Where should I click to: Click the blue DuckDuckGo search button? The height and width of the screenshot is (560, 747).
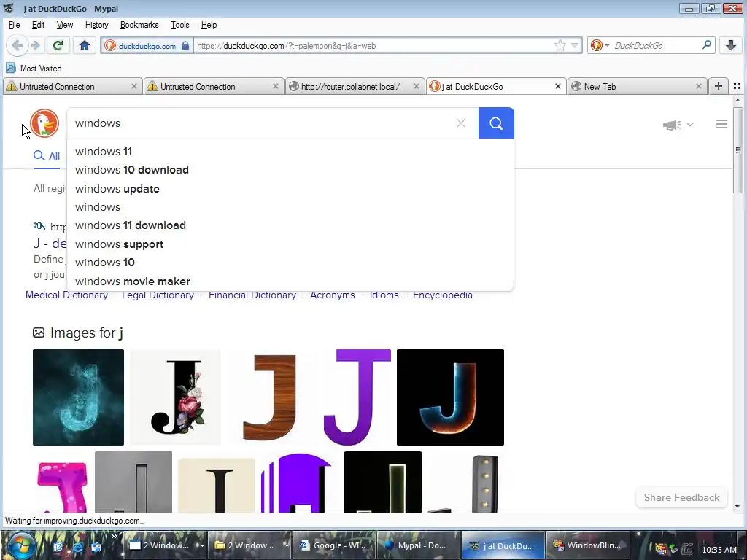(496, 123)
